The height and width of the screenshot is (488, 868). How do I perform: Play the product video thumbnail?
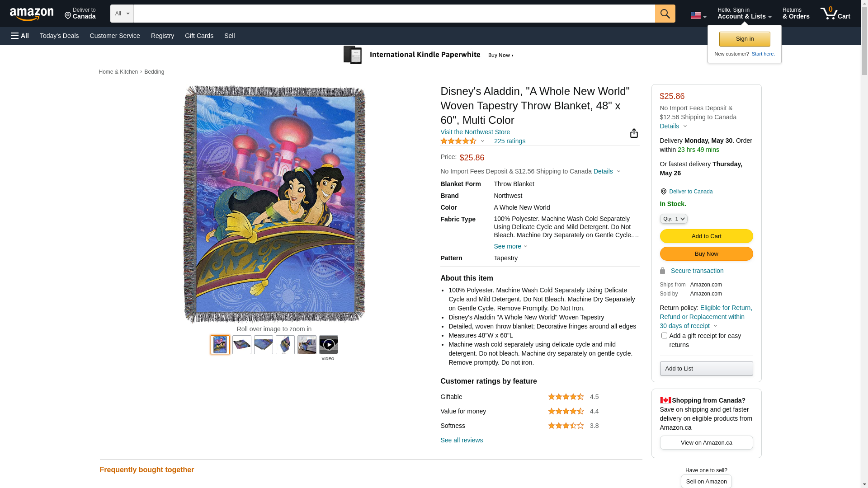point(329,345)
